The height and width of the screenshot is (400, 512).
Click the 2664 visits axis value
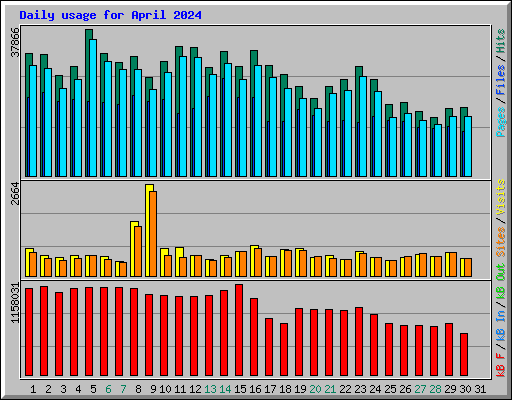tap(16, 194)
